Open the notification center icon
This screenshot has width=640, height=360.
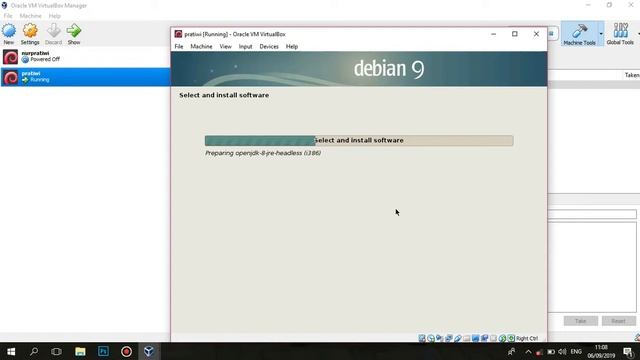pos(629,352)
